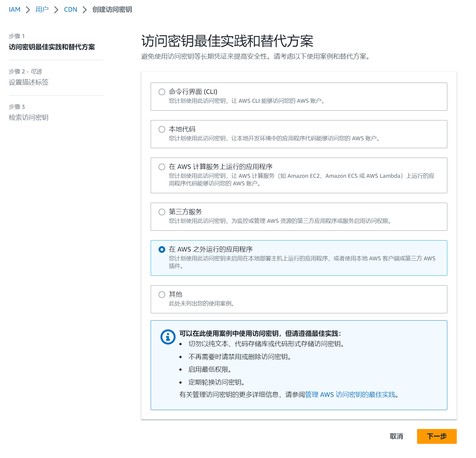Click the 下一步 button
Image resolution: width=476 pixels, height=458 pixels.
point(437,437)
